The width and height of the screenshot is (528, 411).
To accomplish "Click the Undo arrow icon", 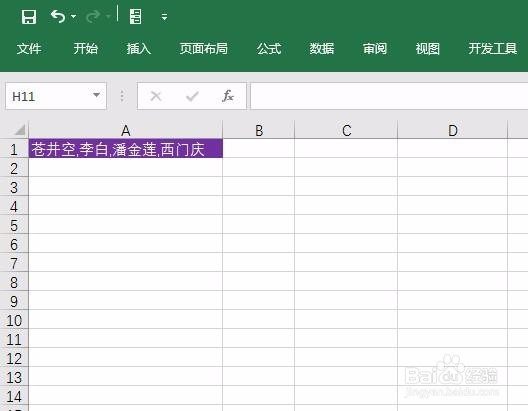I will pyautogui.click(x=58, y=16).
